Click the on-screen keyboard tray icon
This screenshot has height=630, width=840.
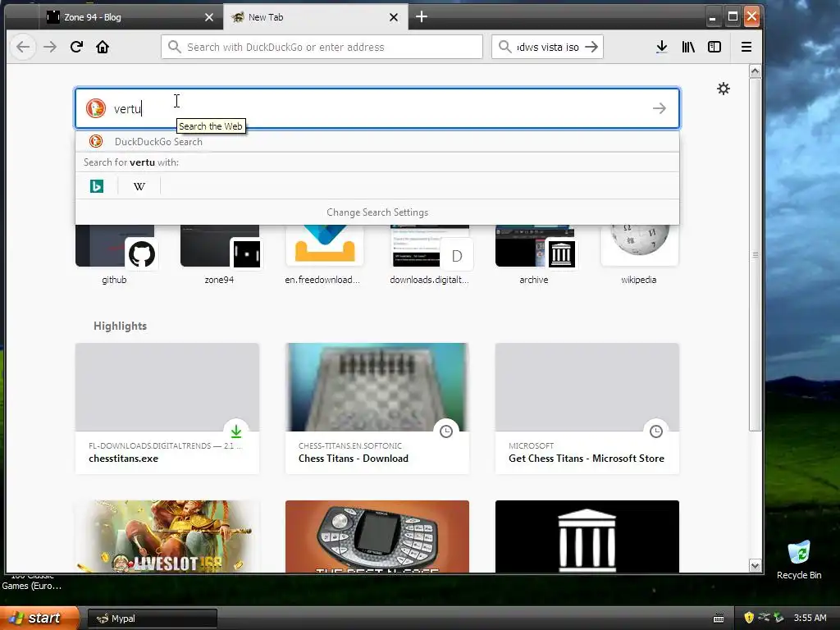click(719, 619)
